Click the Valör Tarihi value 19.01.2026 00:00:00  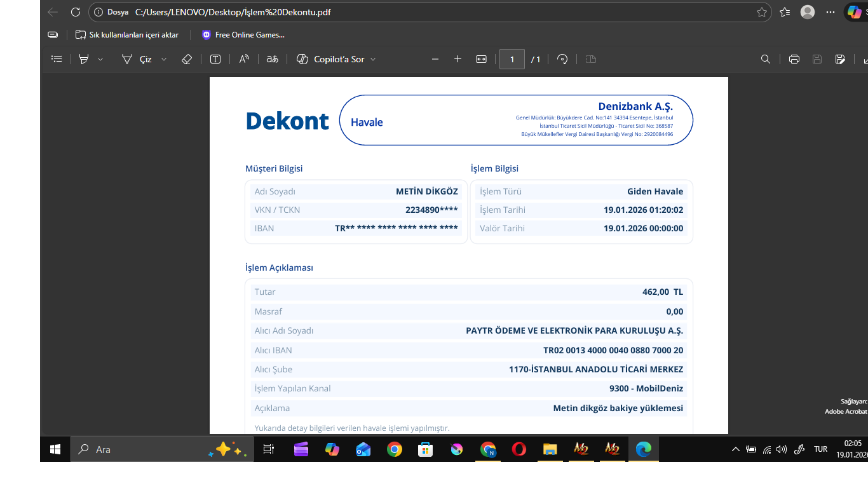644,228
